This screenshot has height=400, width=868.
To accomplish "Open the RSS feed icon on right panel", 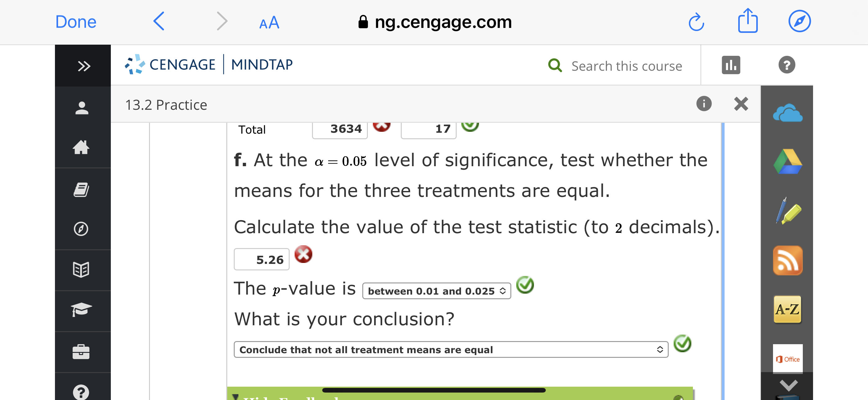I will click(x=788, y=260).
